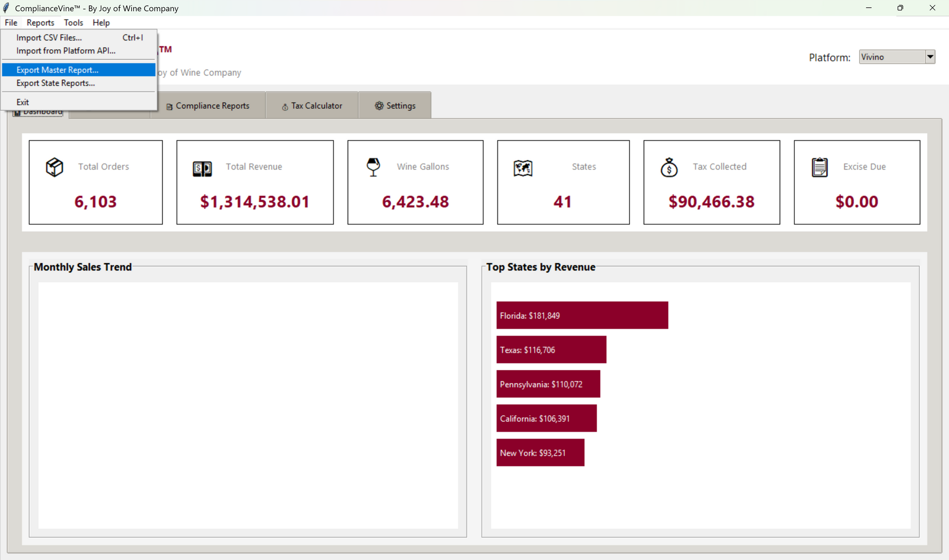Click the Florida revenue bar
This screenshot has height=560, width=949.
click(582, 315)
